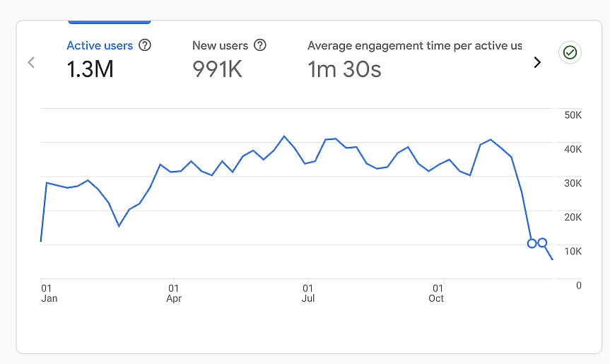Click the 01 Oct x-axis label

click(x=437, y=293)
